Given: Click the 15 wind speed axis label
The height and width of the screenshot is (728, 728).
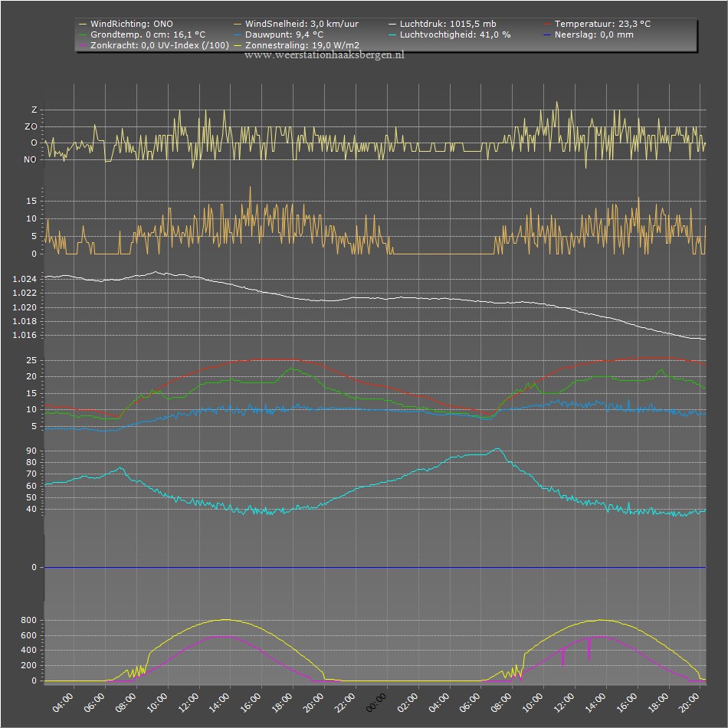Looking at the screenshot, I should [x=31, y=201].
